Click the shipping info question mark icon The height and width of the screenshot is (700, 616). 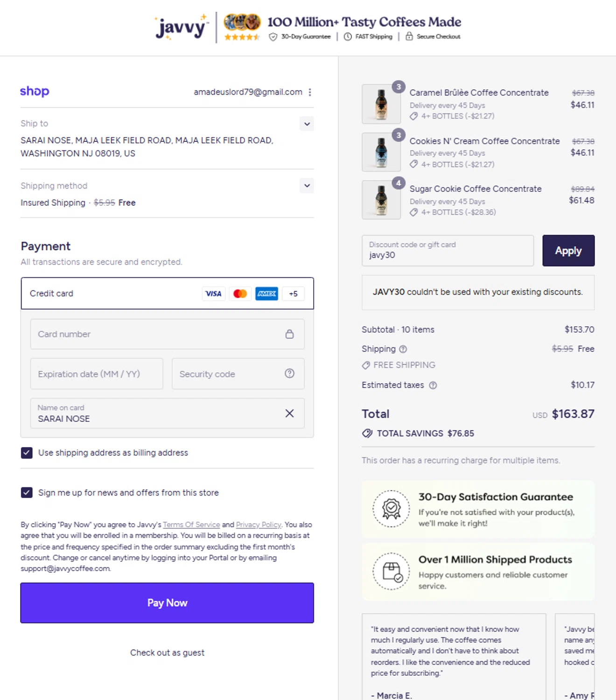[403, 349]
